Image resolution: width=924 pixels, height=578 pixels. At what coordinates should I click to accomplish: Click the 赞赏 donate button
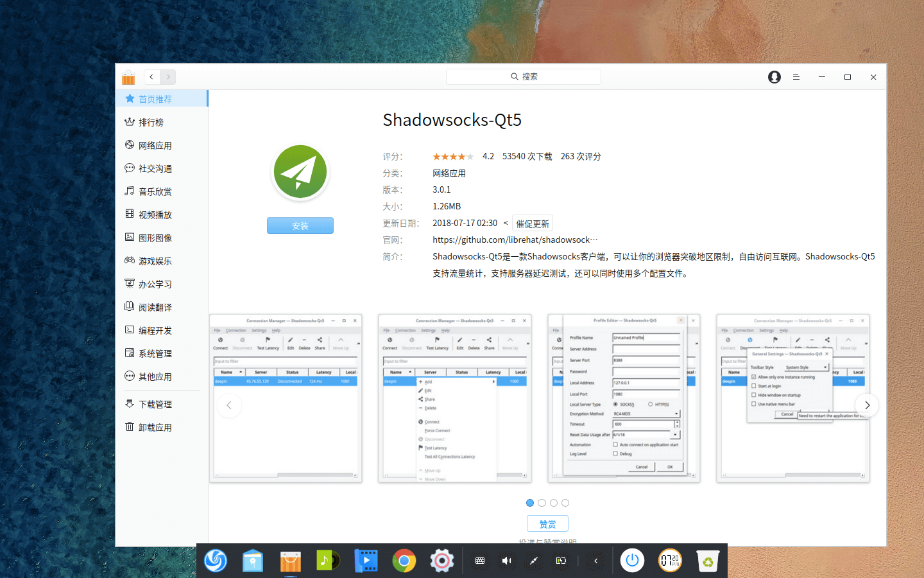click(547, 524)
